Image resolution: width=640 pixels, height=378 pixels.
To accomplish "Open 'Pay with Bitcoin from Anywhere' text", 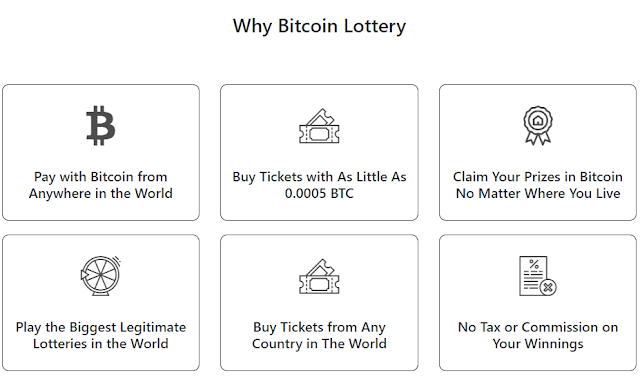I will coord(100,185).
